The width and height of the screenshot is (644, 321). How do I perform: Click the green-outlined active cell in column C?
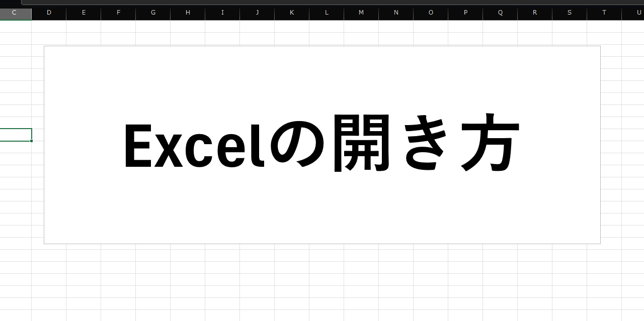tap(16, 135)
